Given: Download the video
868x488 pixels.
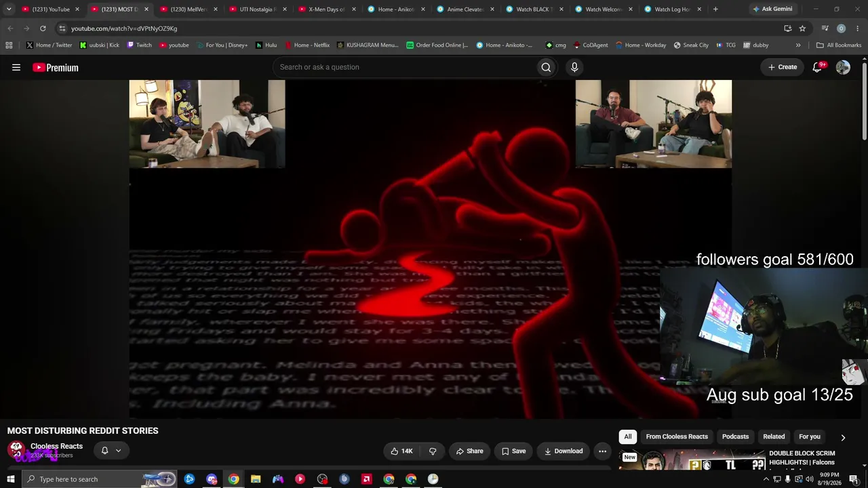Looking at the screenshot, I should coord(563,451).
